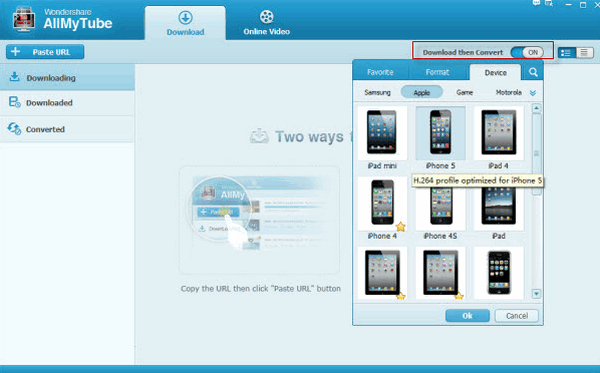Image resolution: width=600 pixels, height=373 pixels.
Task: Toggle the Download then Convert switch
Action: click(x=527, y=52)
